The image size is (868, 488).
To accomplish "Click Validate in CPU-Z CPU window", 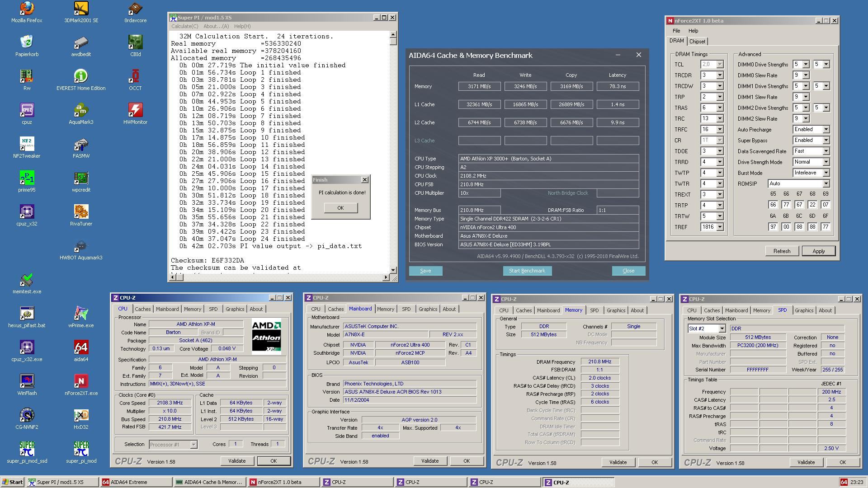I will pos(237,461).
